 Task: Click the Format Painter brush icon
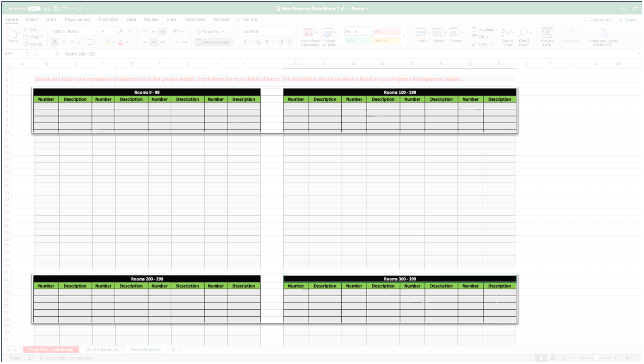(x=26, y=44)
